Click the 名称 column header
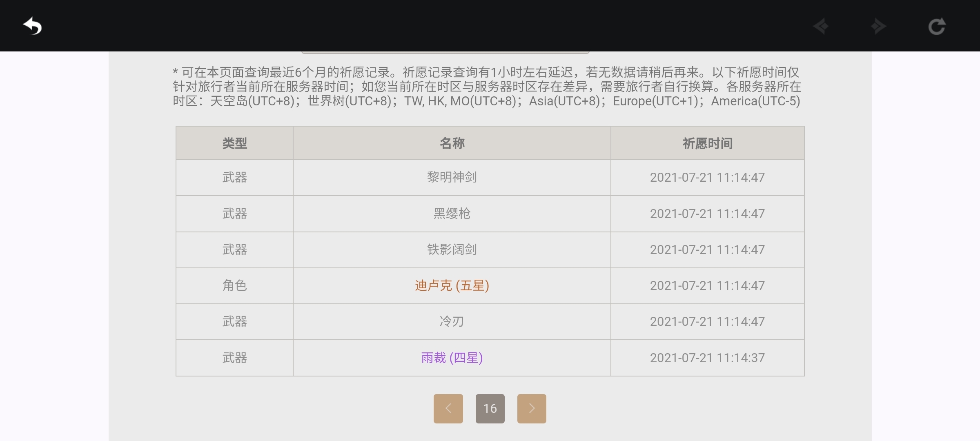 coord(452,143)
